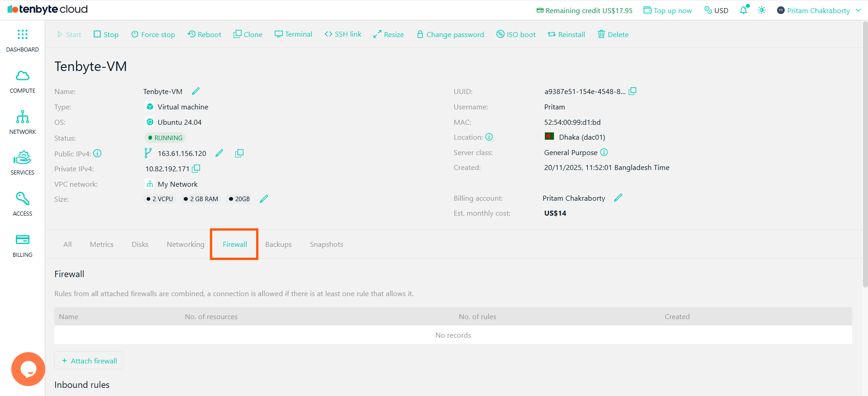
Task: Click the 2 VCPU size chip
Action: tap(160, 199)
